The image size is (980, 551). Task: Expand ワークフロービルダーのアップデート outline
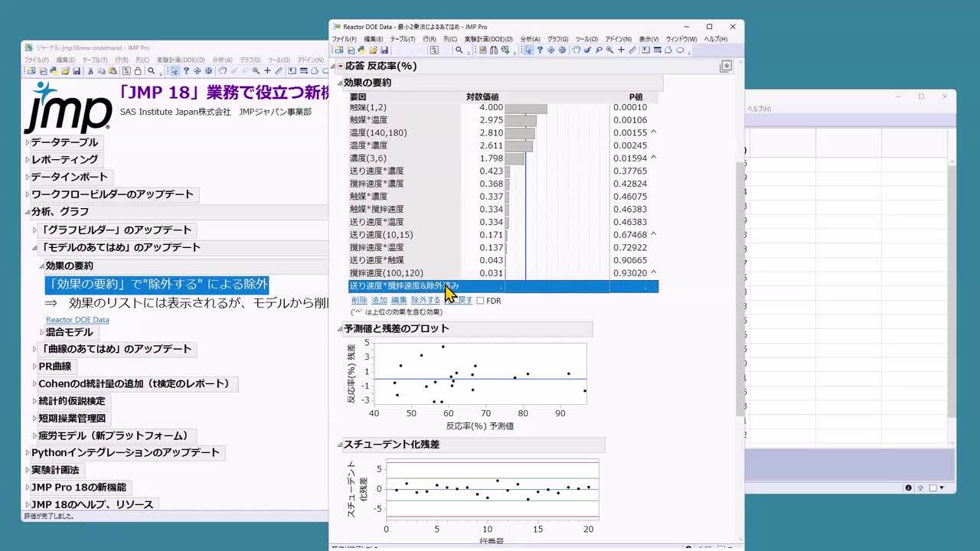point(28,194)
